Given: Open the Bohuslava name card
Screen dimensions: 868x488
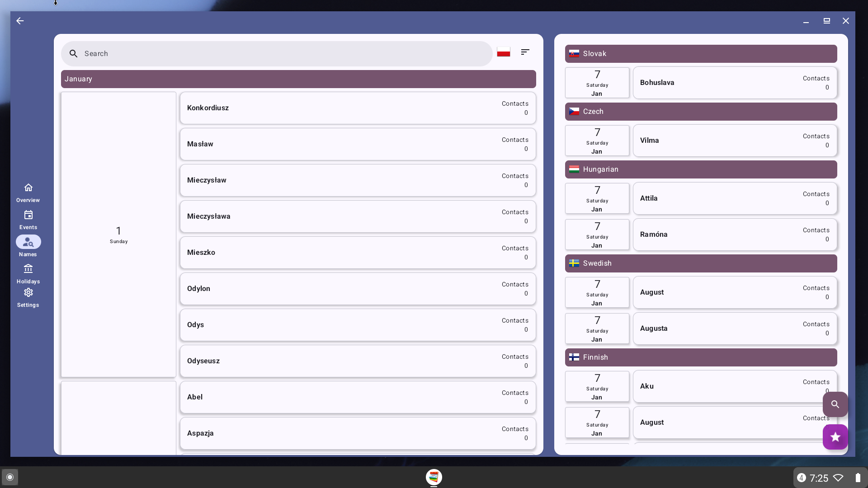Looking at the screenshot, I should pyautogui.click(x=735, y=83).
